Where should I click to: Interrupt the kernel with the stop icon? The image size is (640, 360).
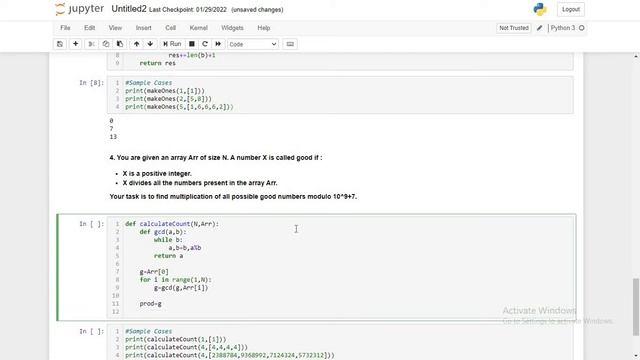pyautogui.click(x=191, y=44)
